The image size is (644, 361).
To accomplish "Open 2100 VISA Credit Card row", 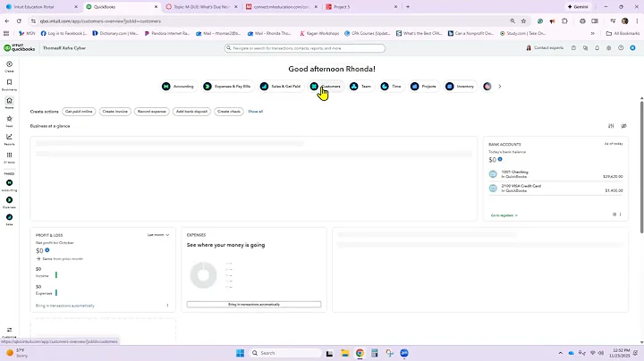I will click(x=555, y=189).
